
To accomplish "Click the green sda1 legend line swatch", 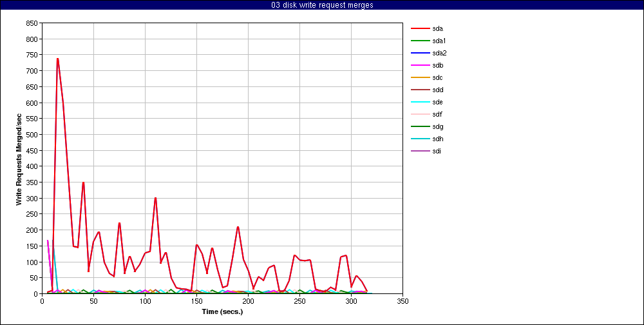I will (x=420, y=41).
